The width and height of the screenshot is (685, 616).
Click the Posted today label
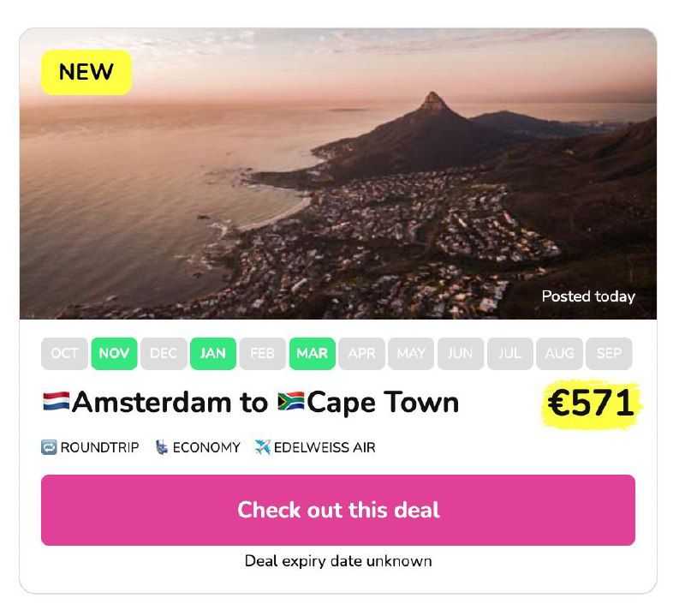(588, 296)
